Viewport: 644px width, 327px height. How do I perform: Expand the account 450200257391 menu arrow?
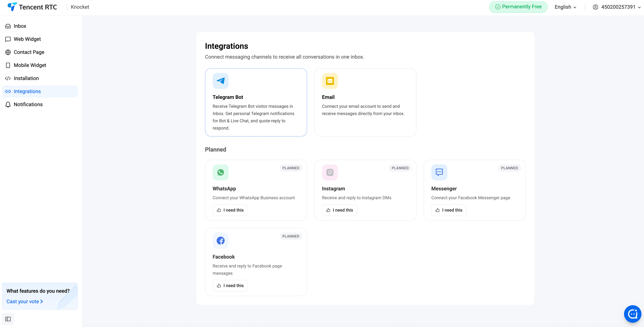(x=639, y=7)
